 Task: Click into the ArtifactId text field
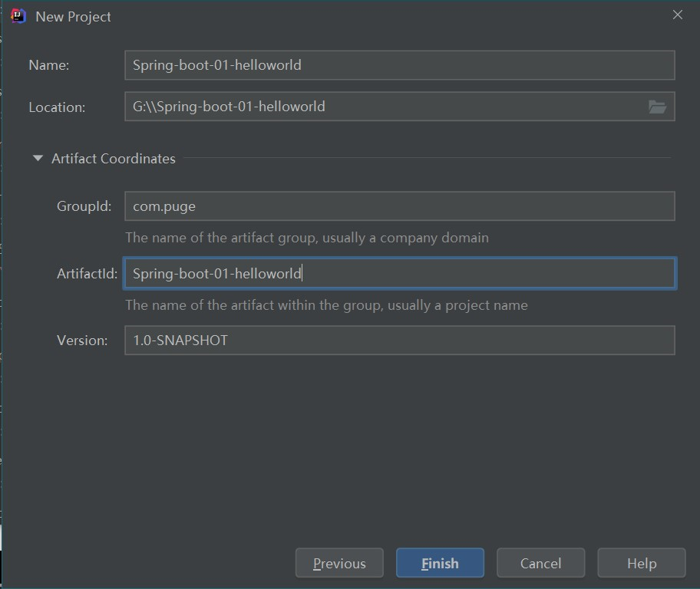(x=400, y=273)
